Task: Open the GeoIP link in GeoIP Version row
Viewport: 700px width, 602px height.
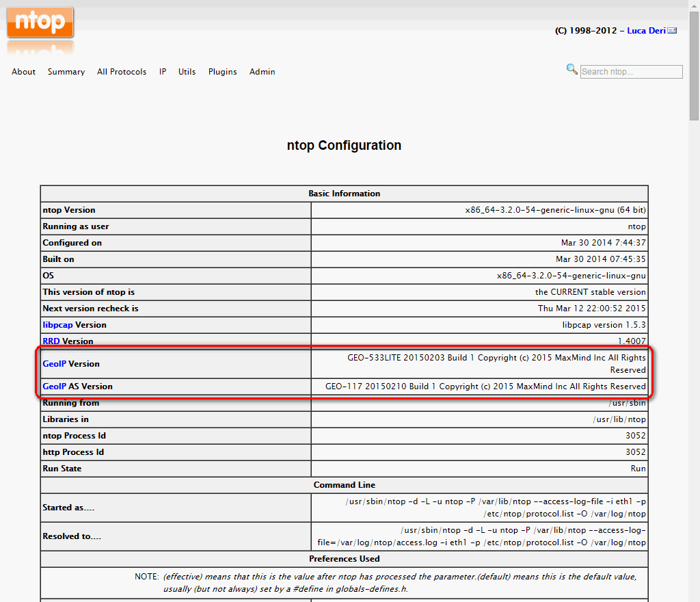Action: 54,363
